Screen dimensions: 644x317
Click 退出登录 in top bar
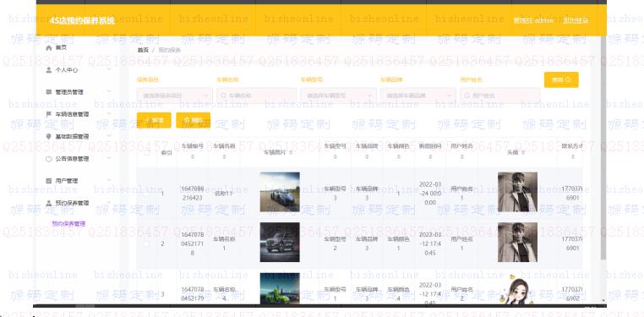tap(576, 20)
